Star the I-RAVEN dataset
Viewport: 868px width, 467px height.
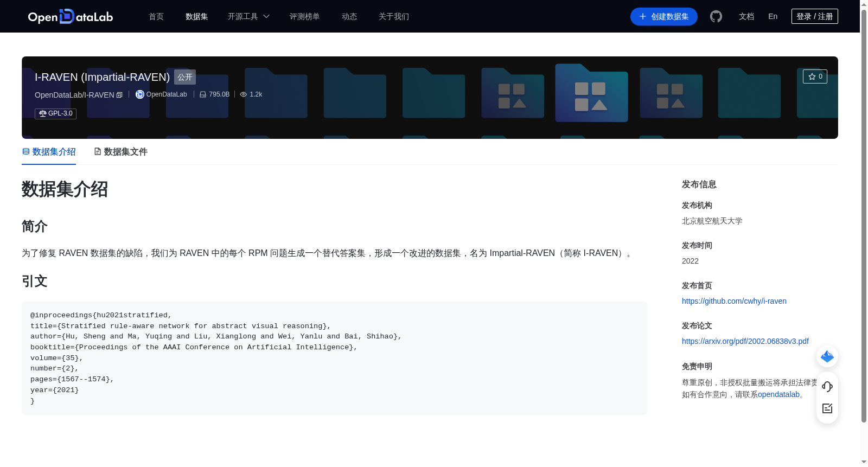pyautogui.click(x=815, y=76)
